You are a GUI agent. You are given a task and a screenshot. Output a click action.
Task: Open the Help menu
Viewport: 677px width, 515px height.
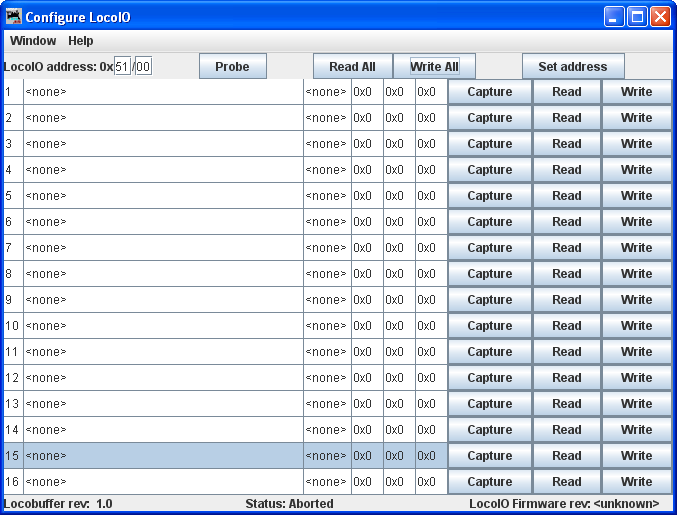(81, 41)
